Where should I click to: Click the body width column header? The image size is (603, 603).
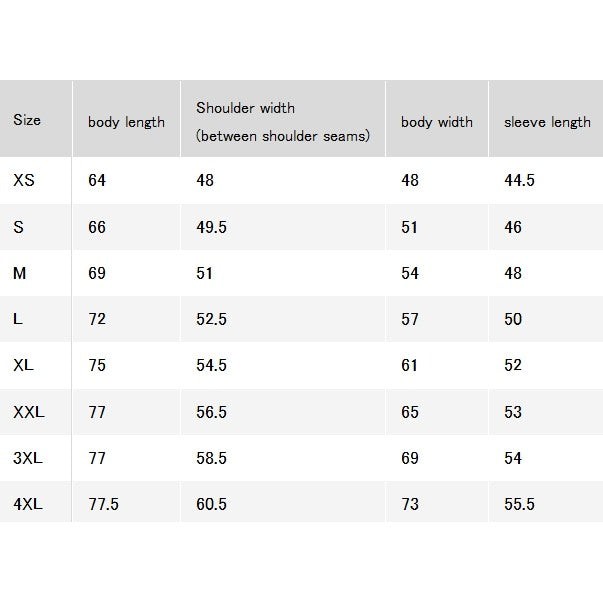pyautogui.click(x=436, y=122)
